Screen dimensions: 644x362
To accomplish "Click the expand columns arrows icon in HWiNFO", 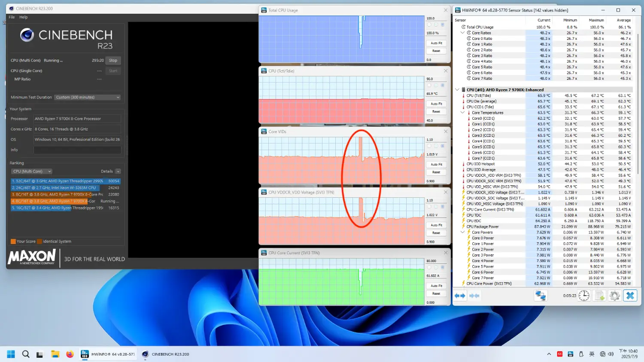I will click(460, 296).
